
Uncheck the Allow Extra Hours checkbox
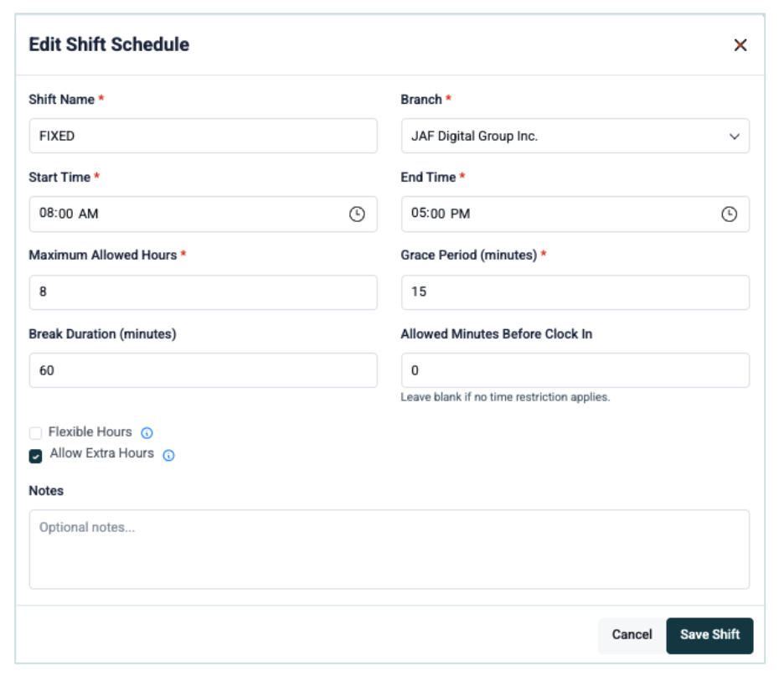pyautogui.click(x=35, y=456)
